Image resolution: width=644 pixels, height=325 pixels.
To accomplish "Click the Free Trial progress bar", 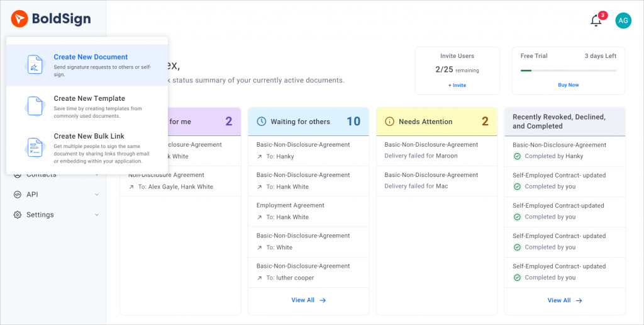I will coord(569,71).
